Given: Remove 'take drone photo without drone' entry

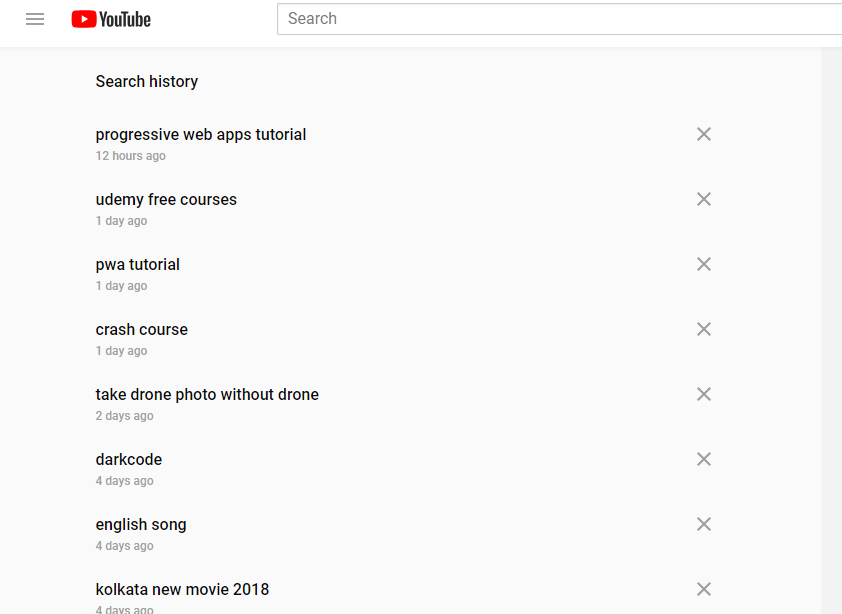Looking at the screenshot, I should tap(704, 394).
